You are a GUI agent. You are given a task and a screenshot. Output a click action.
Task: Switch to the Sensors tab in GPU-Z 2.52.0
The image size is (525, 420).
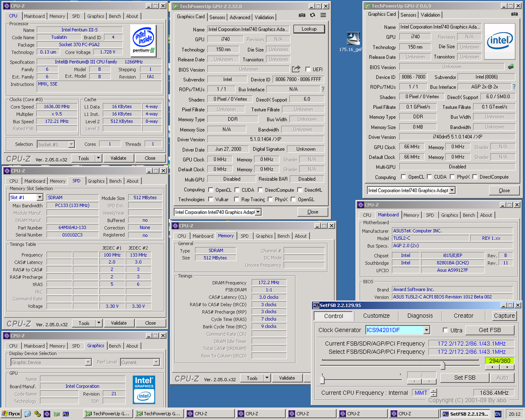click(x=217, y=17)
